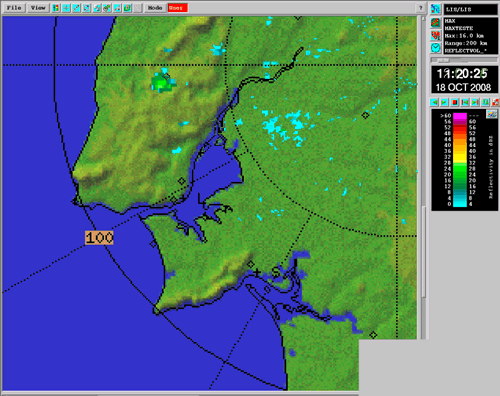Jump to last frame of animation

coord(475,102)
